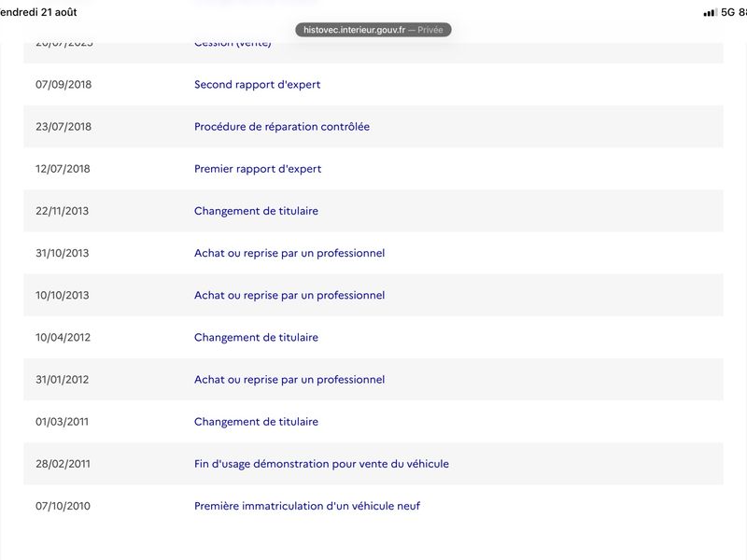Tap the cellular signal strength icon
747x560 pixels.
pyautogui.click(x=710, y=12)
